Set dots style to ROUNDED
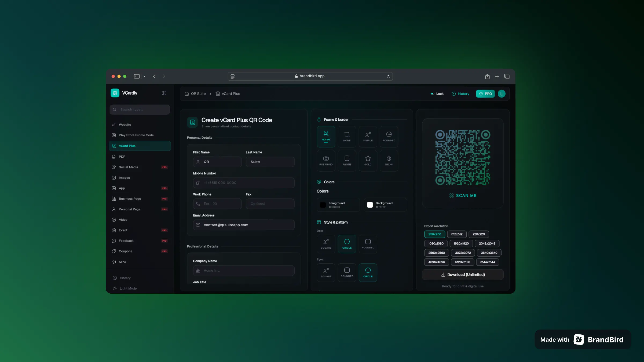The image size is (644, 362). (x=368, y=244)
